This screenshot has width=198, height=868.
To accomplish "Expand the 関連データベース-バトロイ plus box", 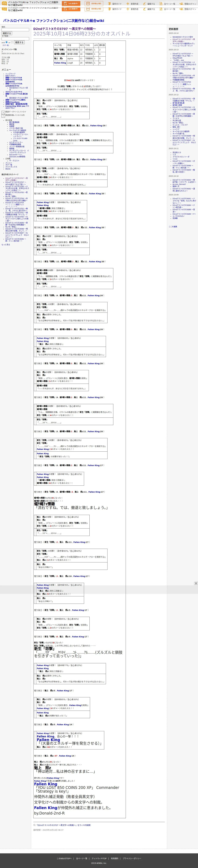I will 3,112.
